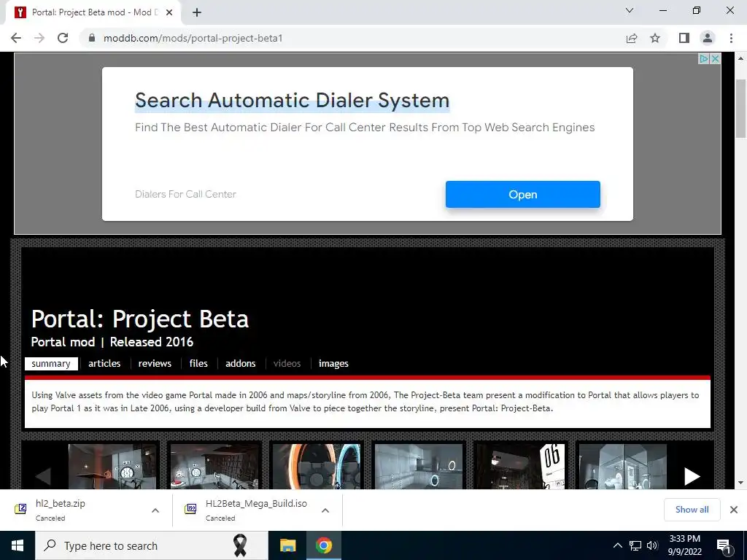Open thumbnail with orange and blue portals
Image resolution: width=747 pixels, height=560 pixels.
(x=317, y=467)
